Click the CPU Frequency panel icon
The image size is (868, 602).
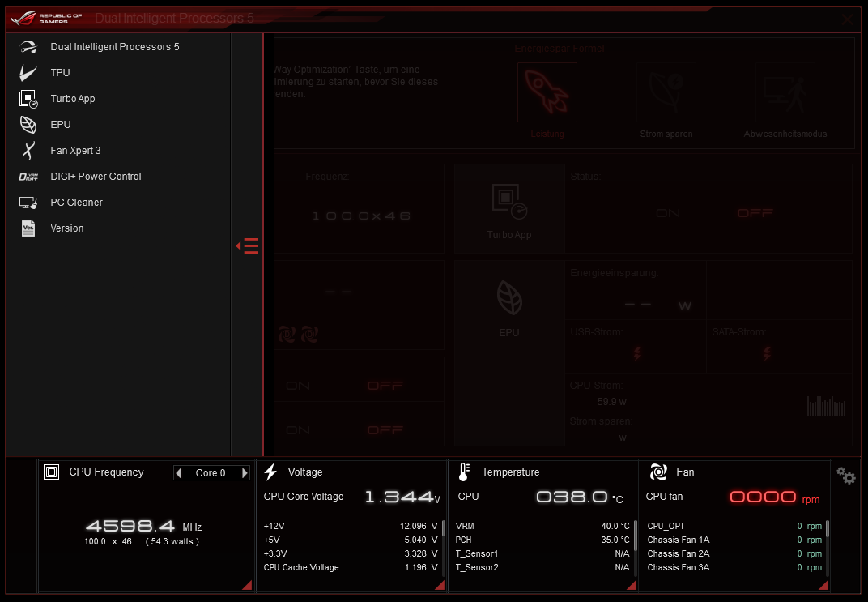51,472
